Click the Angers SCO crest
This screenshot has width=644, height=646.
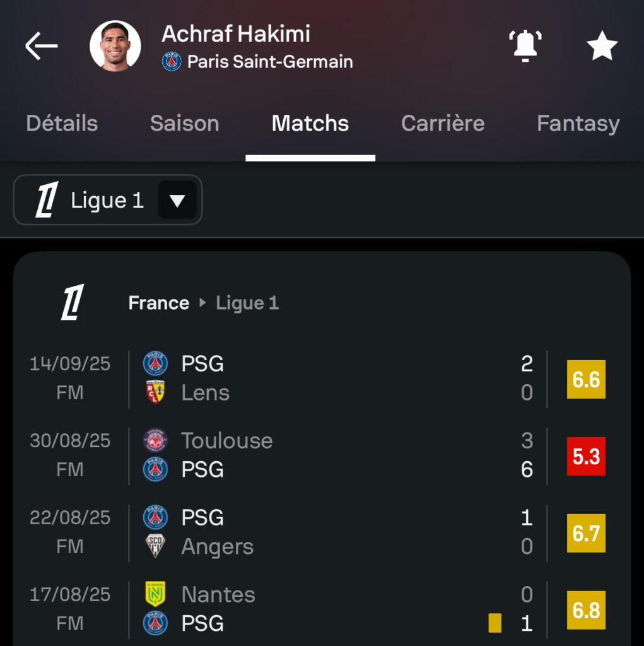point(155,546)
